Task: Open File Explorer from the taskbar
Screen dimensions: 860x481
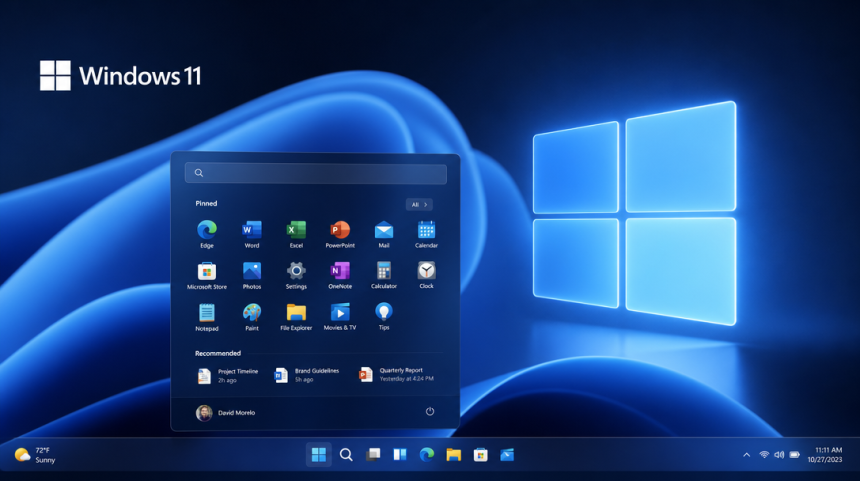Action: (x=454, y=455)
